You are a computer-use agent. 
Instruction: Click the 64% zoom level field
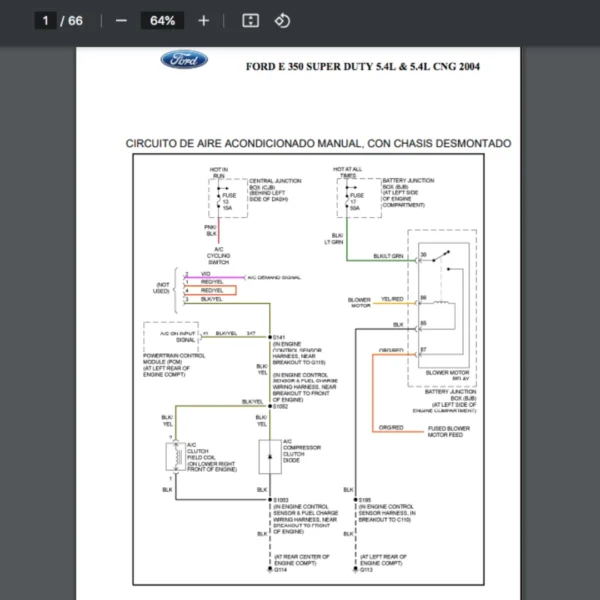click(162, 20)
